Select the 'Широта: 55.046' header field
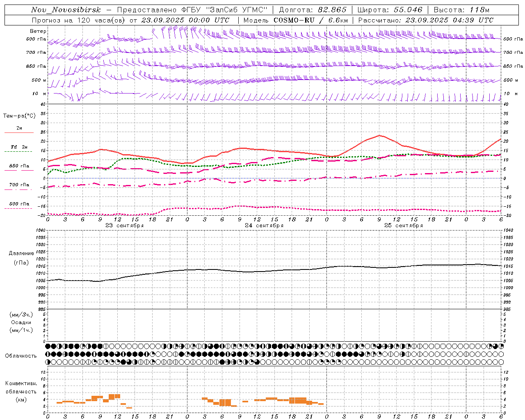Viewport: 525px width, 420px height. tap(390, 10)
